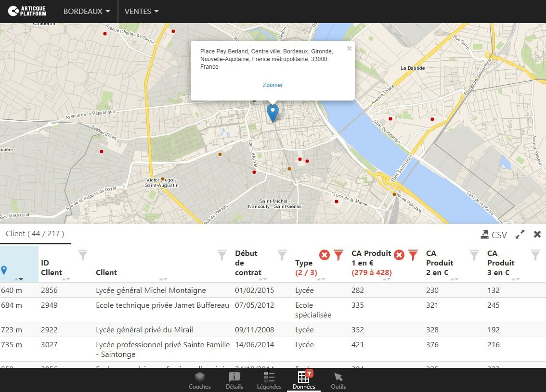Open filter for CA Produit 3 column
The image size is (546, 392).
pyautogui.click(x=535, y=255)
